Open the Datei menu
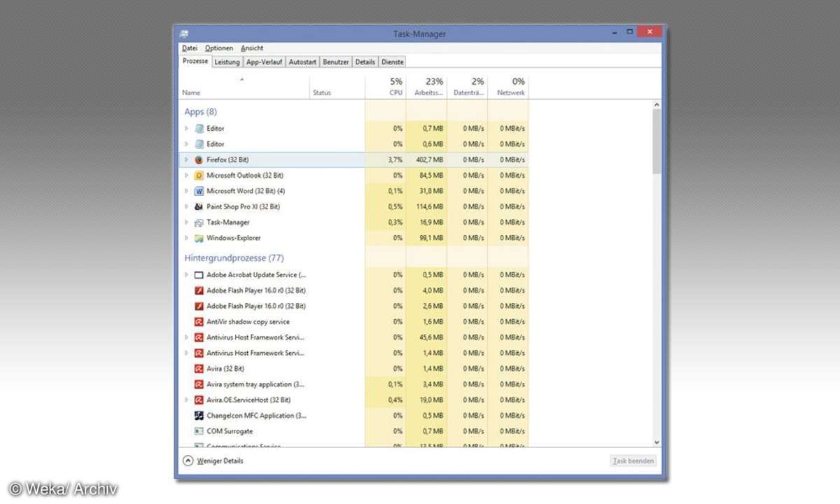840x504 pixels. click(x=190, y=48)
